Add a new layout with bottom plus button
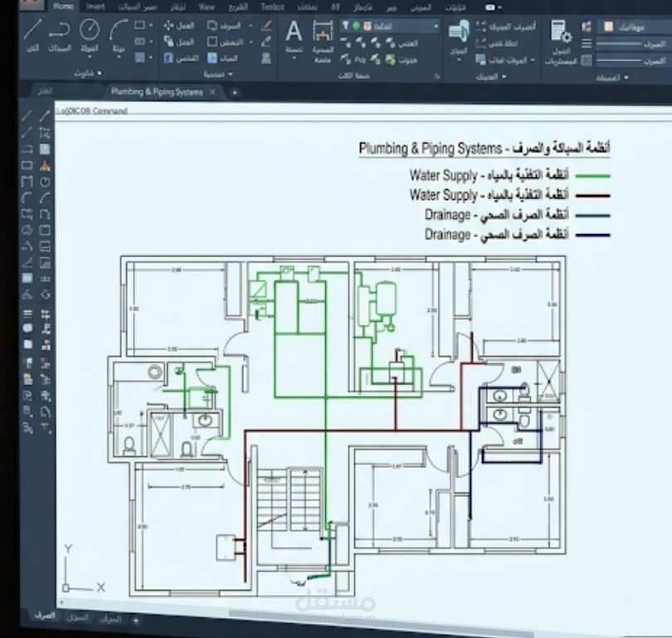The image size is (672, 638). click(x=135, y=620)
